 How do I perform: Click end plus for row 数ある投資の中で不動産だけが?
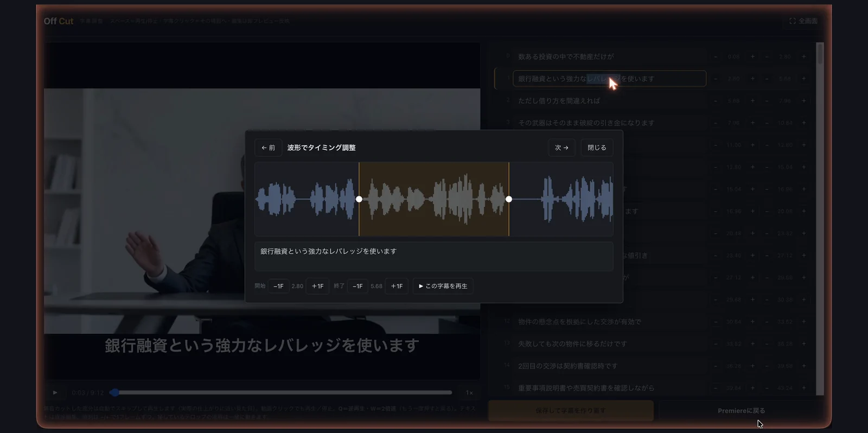[x=804, y=56]
